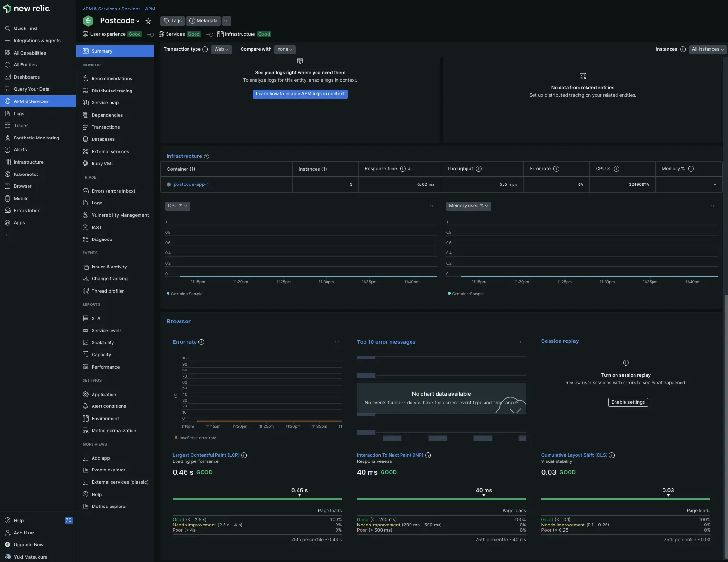Open Service levels under Reports

click(x=106, y=331)
